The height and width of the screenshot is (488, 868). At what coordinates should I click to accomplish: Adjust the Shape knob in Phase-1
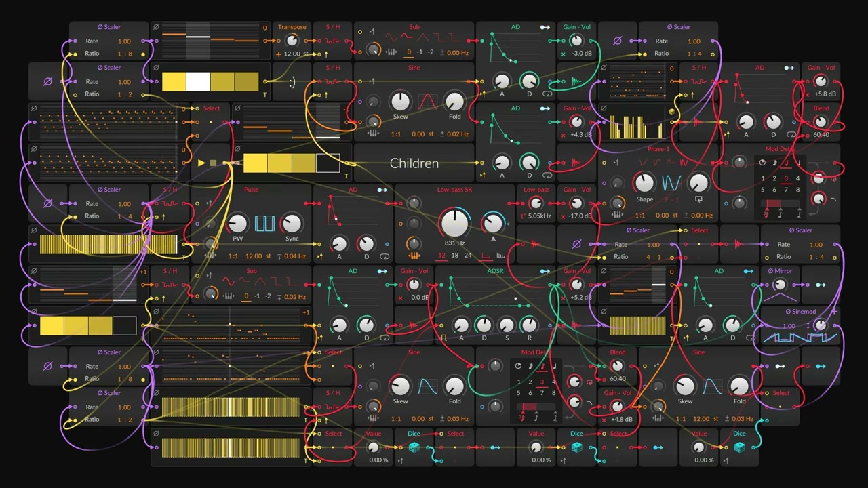tap(644, 182)
